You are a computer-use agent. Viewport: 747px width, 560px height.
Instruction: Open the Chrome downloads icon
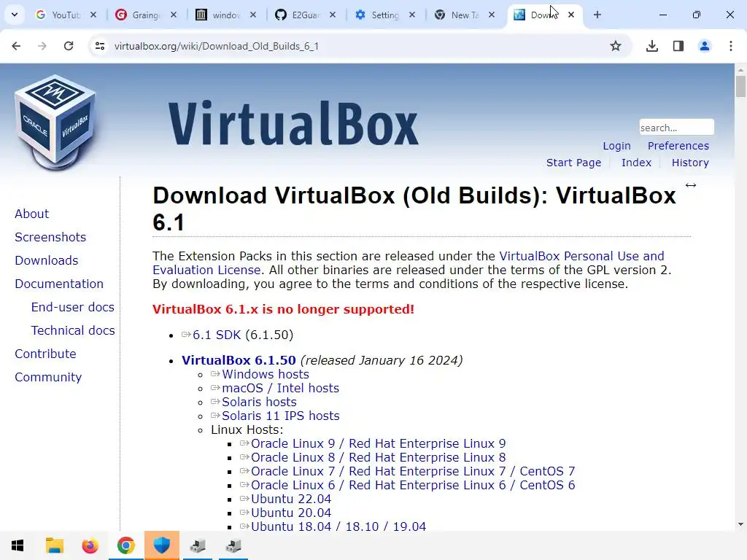652,46
